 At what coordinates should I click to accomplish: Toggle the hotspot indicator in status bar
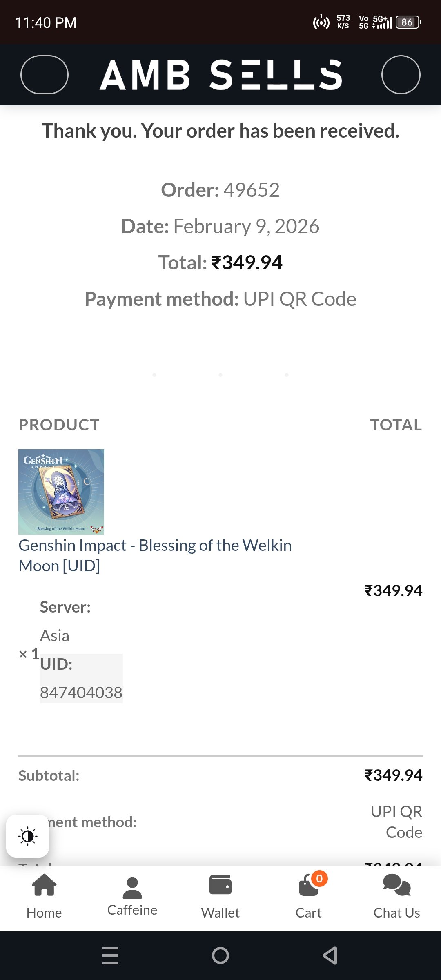click(321, 23)
